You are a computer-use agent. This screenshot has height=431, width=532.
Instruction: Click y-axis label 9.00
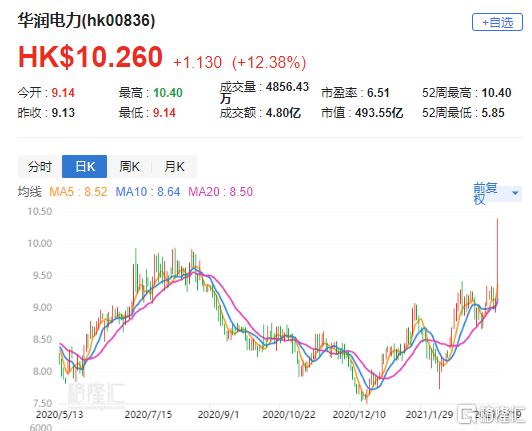click(42, 307)
